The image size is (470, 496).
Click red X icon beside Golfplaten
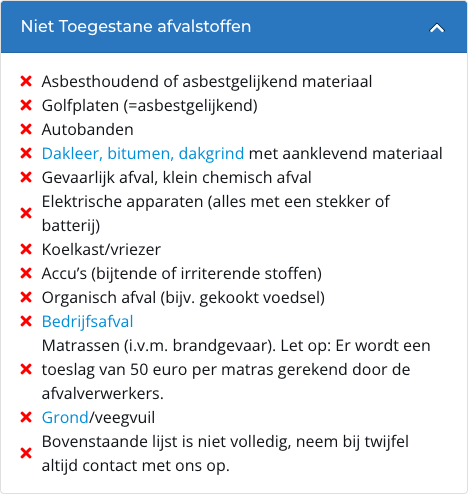click(26, 105)
